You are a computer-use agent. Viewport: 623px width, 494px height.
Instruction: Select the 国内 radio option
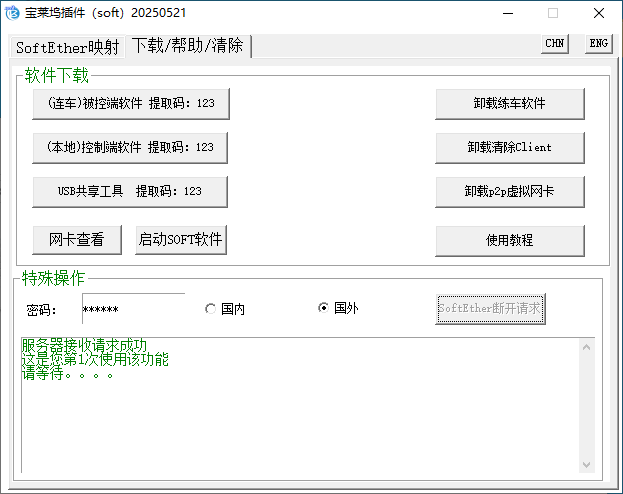(210, 309)
